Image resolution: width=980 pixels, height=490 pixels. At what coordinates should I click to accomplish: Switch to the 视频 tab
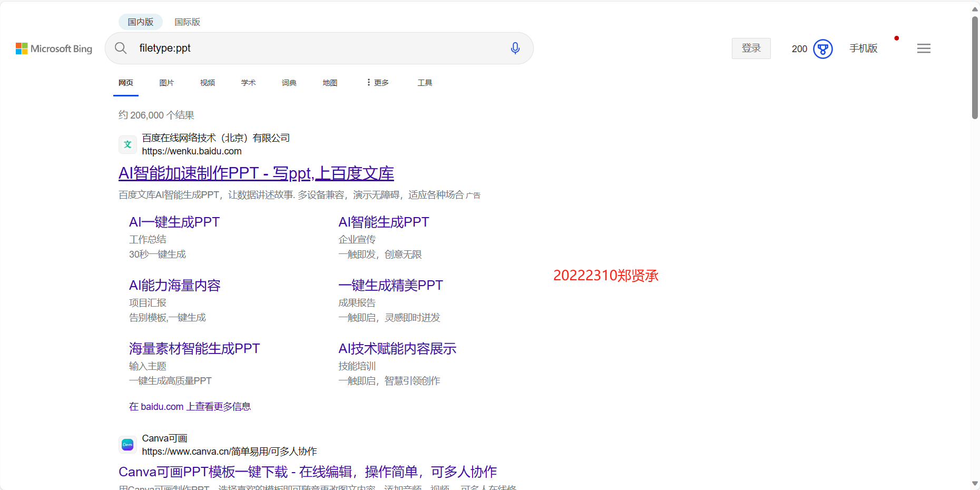(x=208, y=83)
